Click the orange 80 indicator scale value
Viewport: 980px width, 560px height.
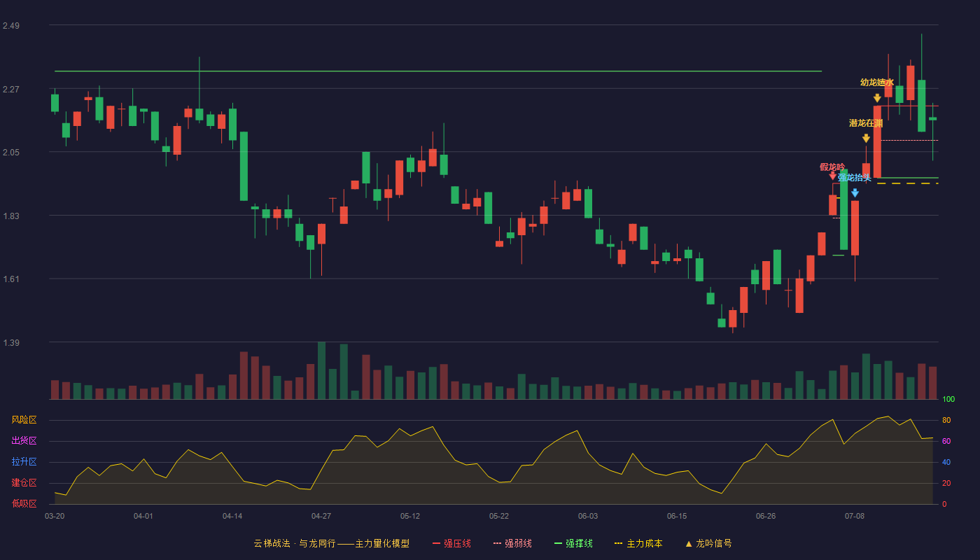(946, 421)
